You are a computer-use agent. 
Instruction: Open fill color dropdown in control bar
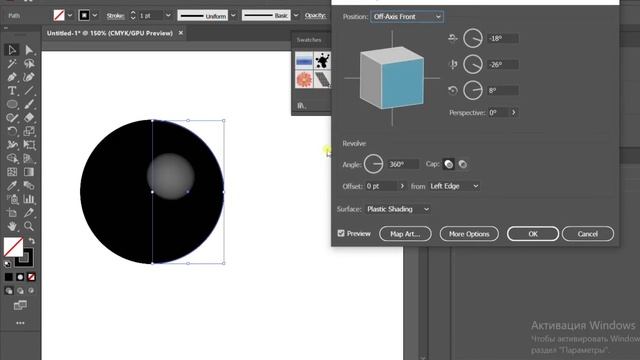(x=70, y=16)
